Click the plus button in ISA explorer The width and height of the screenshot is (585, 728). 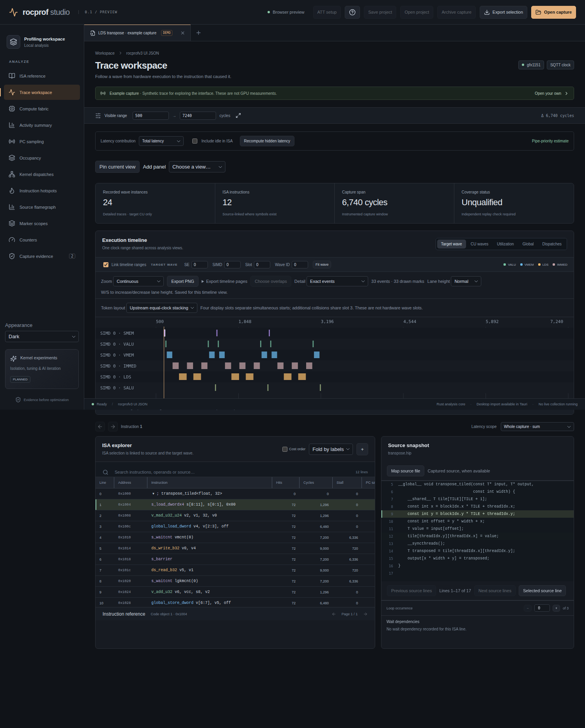pyautogui.click(x=362, y=449)
